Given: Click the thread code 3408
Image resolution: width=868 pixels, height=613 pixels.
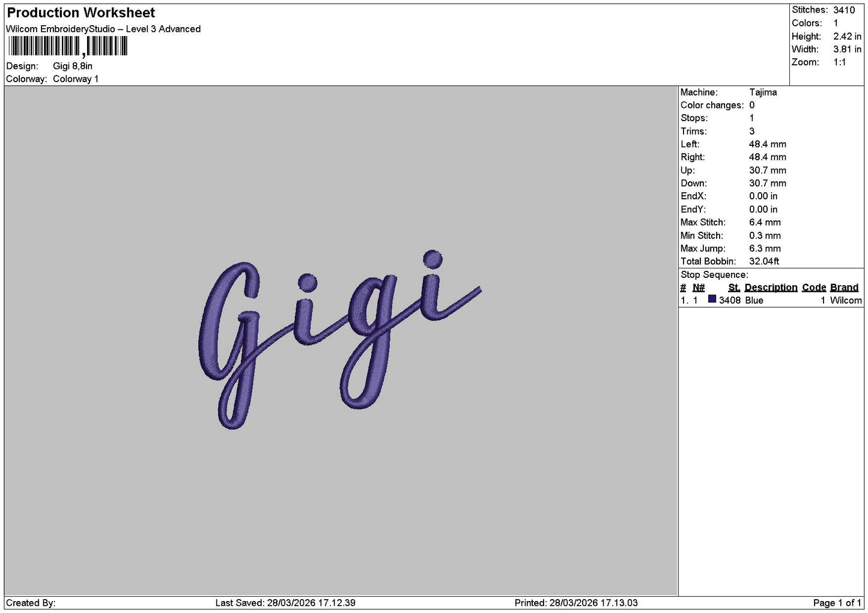Looking at the screenshot, I should (730, 300).
